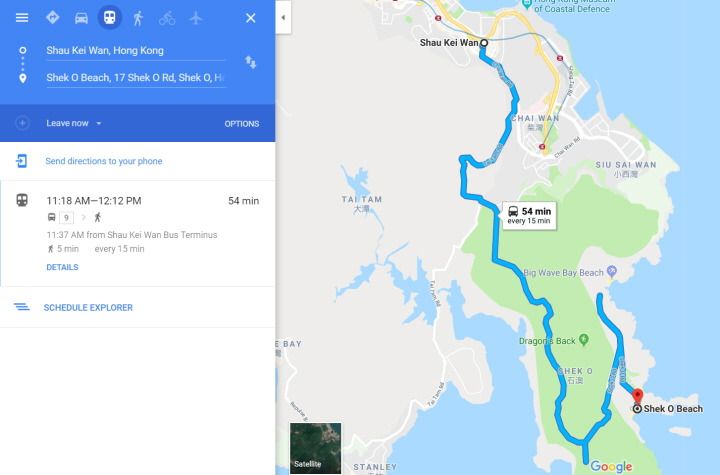Choose the flights airplane icon
720x475 pixels.
point(196,18)
